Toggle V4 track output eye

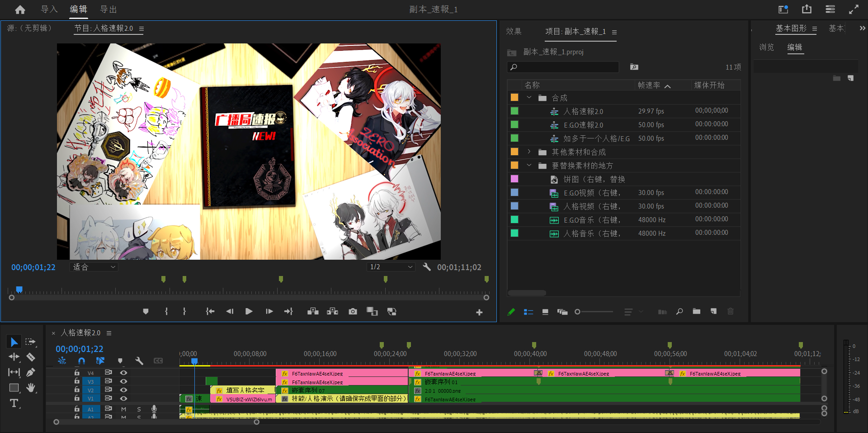(x=123, y=373)
